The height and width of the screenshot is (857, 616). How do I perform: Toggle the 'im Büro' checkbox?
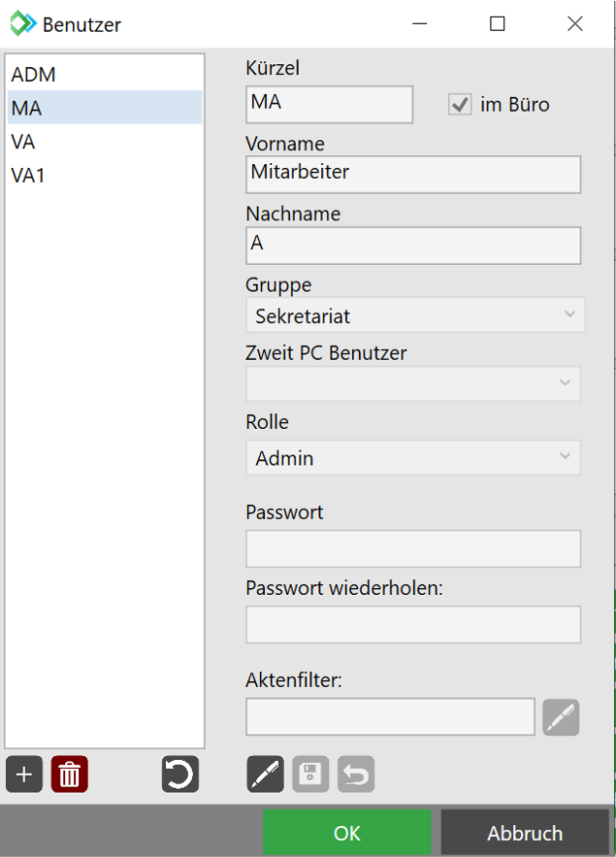[460, 105]
